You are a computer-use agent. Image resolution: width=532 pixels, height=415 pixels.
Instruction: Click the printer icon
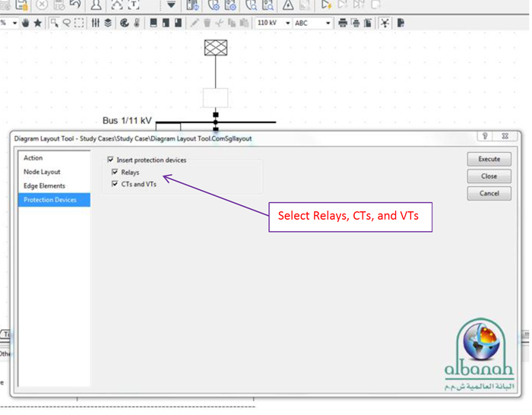tap(343, 23)
